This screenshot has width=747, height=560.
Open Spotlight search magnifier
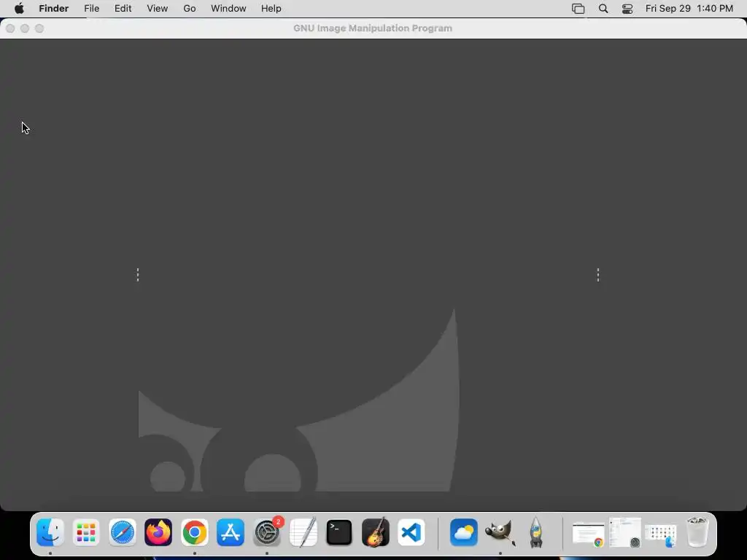click(603, 9)
